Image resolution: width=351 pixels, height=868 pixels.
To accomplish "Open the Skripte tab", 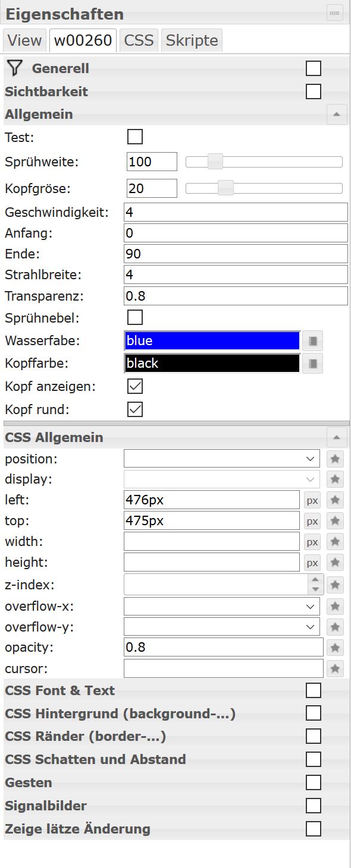I will (x=192, y=40).
